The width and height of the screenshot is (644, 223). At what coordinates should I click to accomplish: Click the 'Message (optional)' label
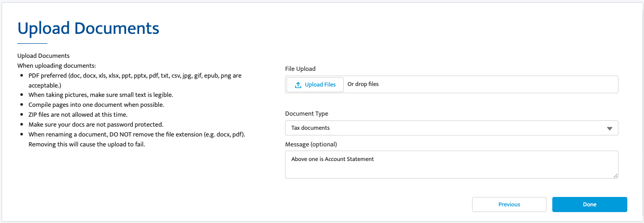(311, 144)
